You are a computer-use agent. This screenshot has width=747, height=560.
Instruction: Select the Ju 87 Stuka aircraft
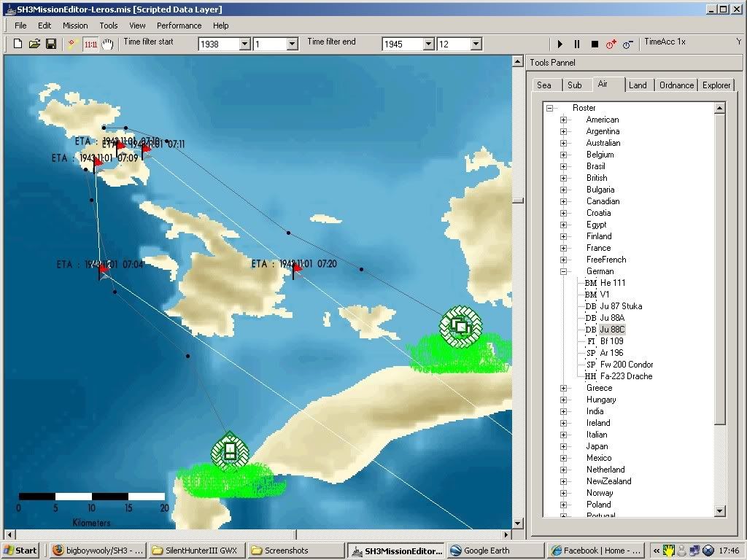tap(621, 306)
